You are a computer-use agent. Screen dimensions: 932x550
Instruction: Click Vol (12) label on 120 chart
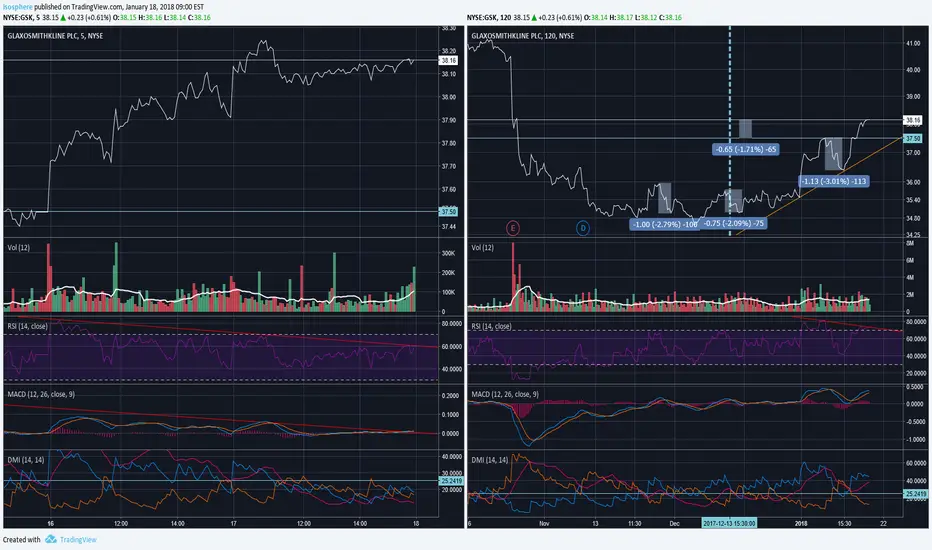(483, 247)
